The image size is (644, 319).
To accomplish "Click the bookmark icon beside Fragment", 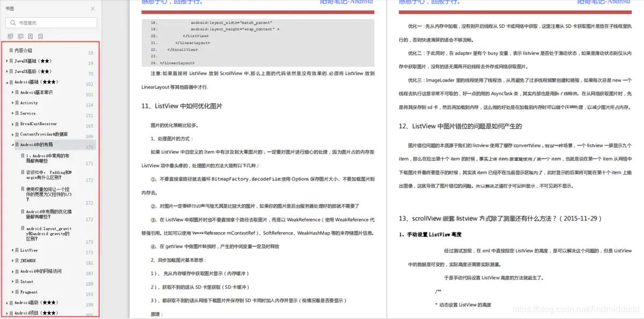I will pyautogui.click(x=18, y=292).
